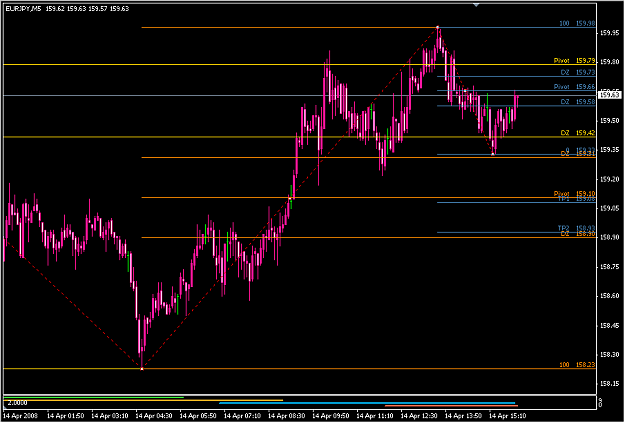Click the ZigZag swing high marker near 159.98

point(438,28)
